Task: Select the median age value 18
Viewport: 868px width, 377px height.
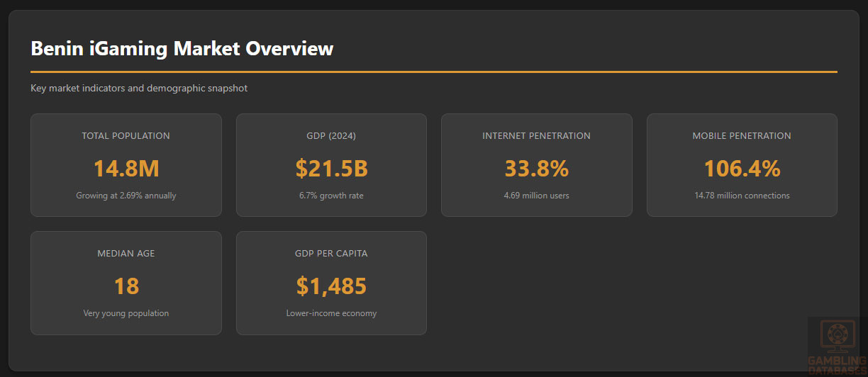Action: pyautogui.click(x=126, y=286)
